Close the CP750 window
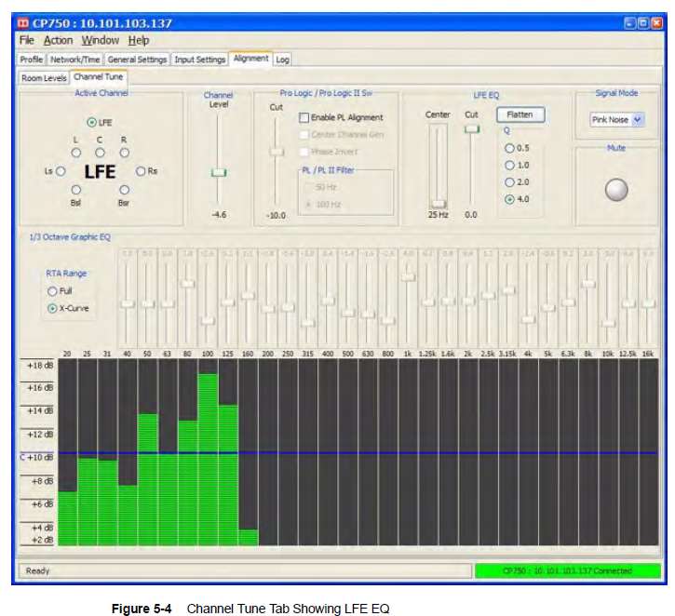This screenshot has height=616, width=675. point(656,23)
